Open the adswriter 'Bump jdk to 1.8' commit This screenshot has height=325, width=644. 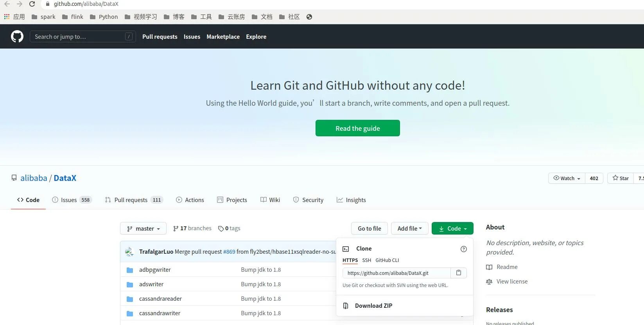click(x=261, y=284)
